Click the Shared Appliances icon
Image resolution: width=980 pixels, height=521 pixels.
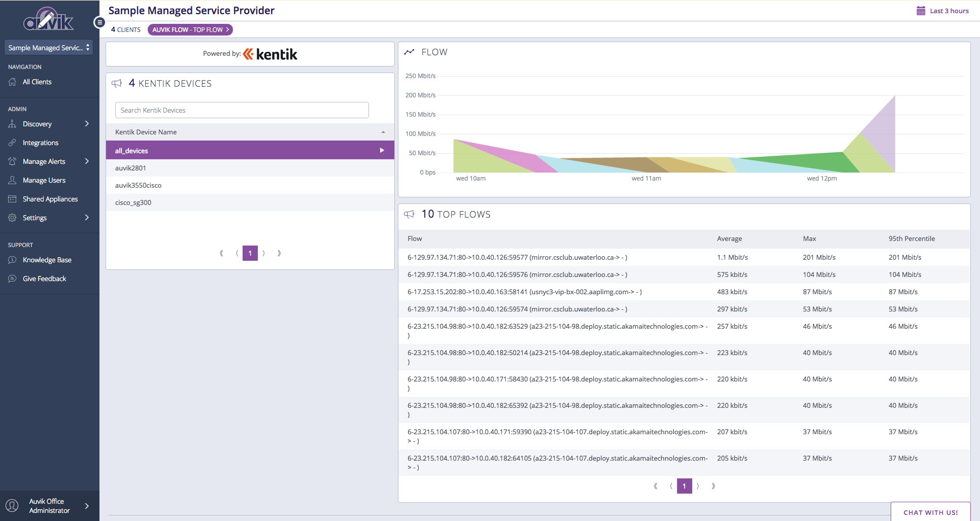12,199
